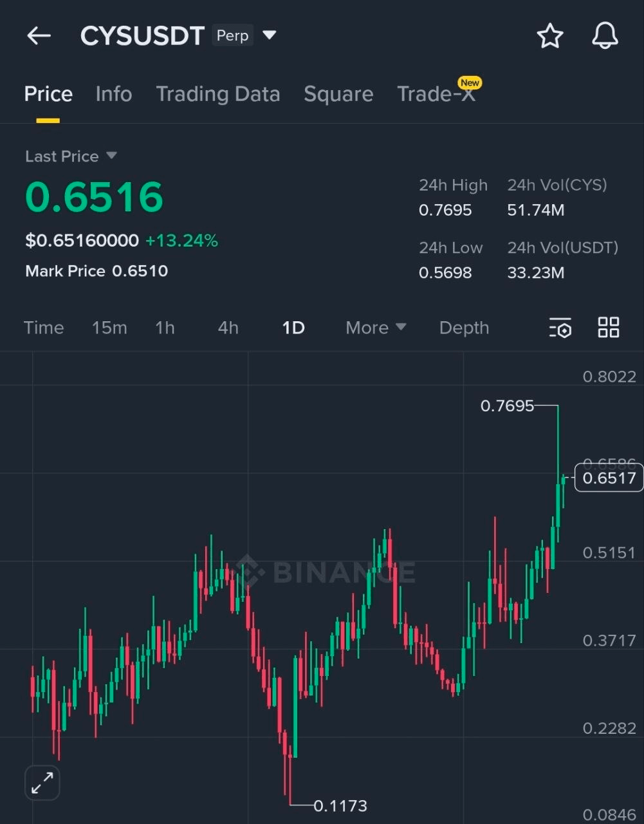This screenshot has width=644, height=824.
Task: Open the CYSUSDT pair selector dropdown
Action: (x=270, y=35)
